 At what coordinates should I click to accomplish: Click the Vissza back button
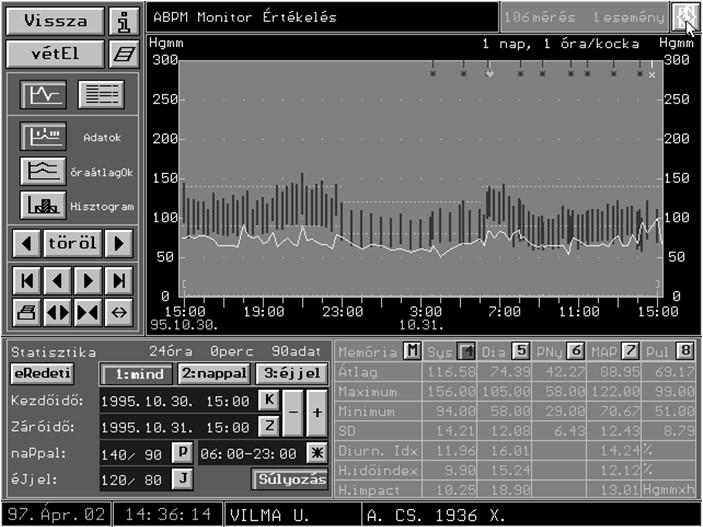tap(55, 21)
